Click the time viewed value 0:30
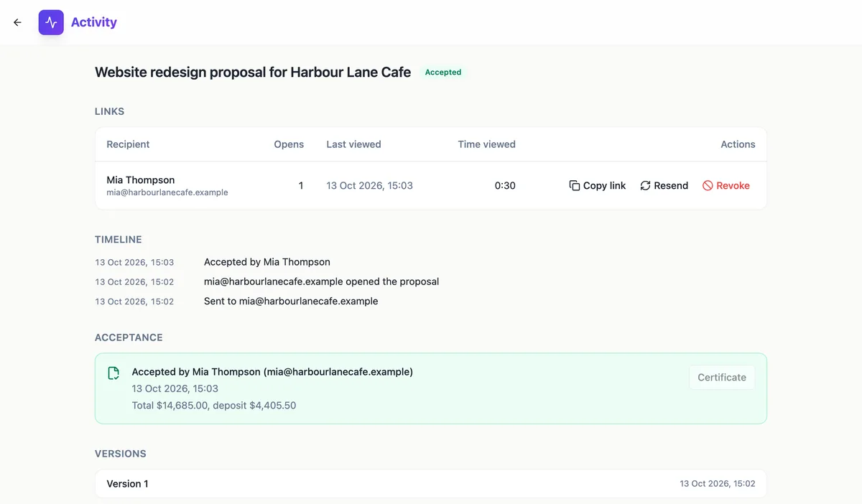Screen dimensions: 862x504 pos(505,186)
